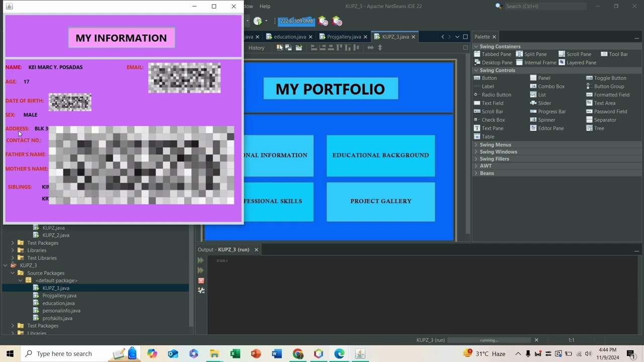644x362 pixels.
Task: Show the open documents list dropdown
Action: [x=457, y=37]
